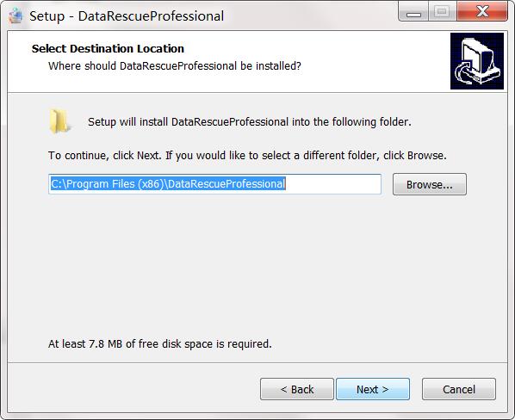
Task: Click the Setup installer icon in title bar
Action: [16, 15]
